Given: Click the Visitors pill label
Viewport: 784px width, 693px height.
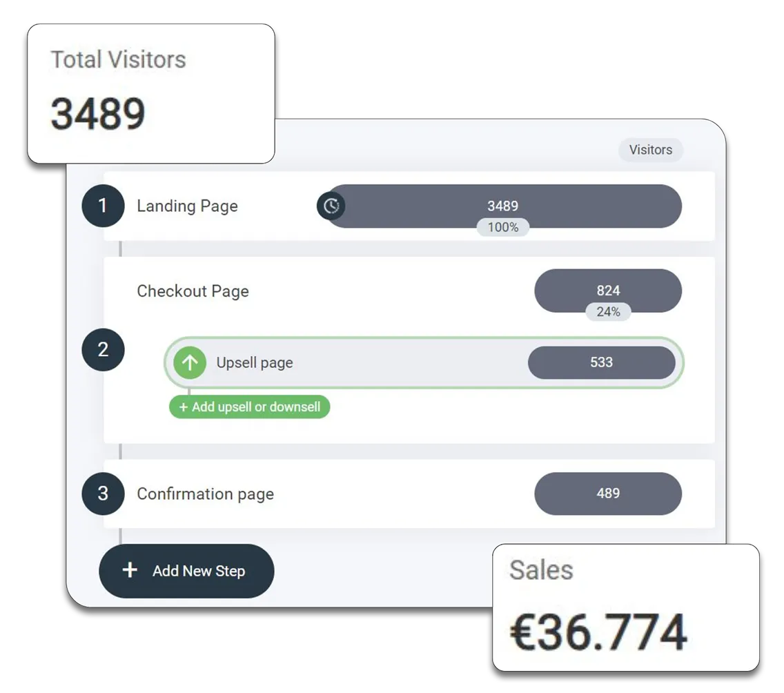Looking at the screenshot, I should pyautogui.click(x=650, y=150).
